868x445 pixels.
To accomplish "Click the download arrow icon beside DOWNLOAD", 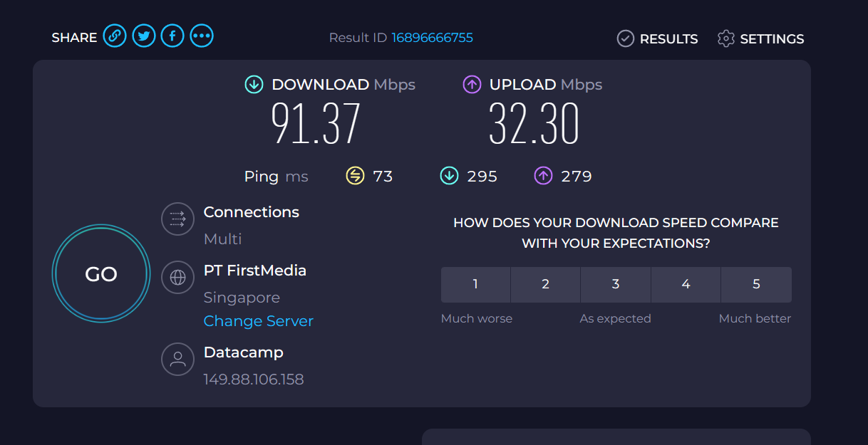I will click(x=254, y=85).
